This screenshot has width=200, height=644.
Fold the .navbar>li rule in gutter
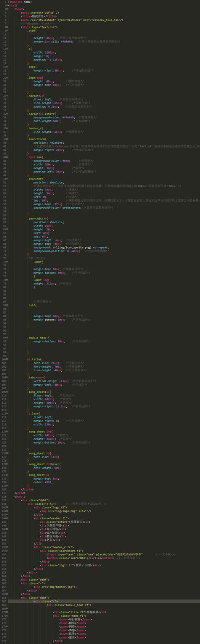6,96
